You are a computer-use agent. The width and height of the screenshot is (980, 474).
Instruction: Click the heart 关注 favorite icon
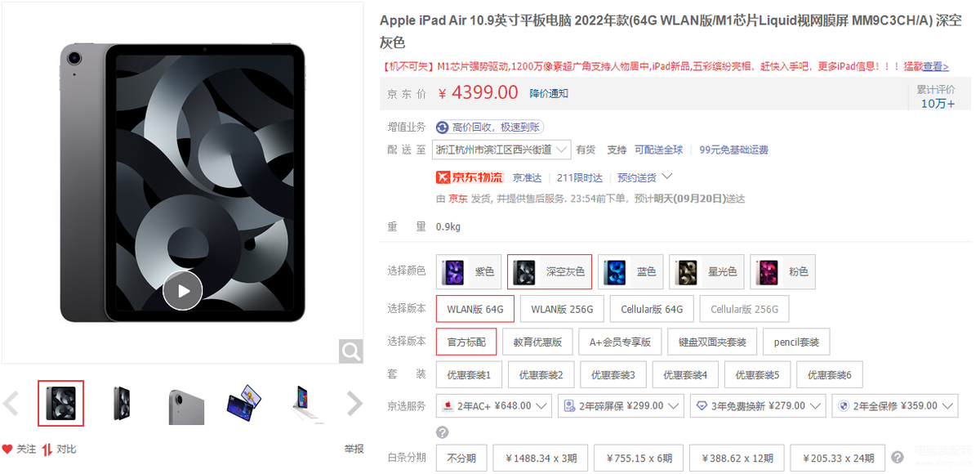[7, 449]
